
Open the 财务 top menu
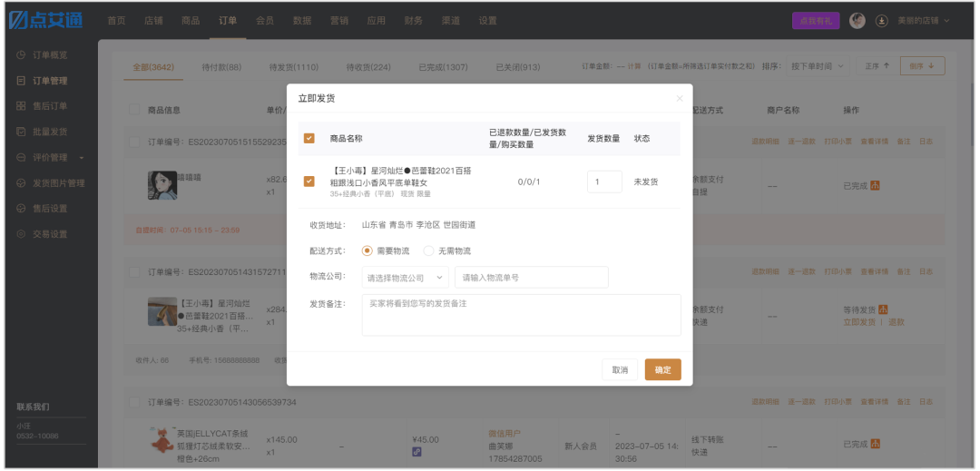[x=413, y=21]
